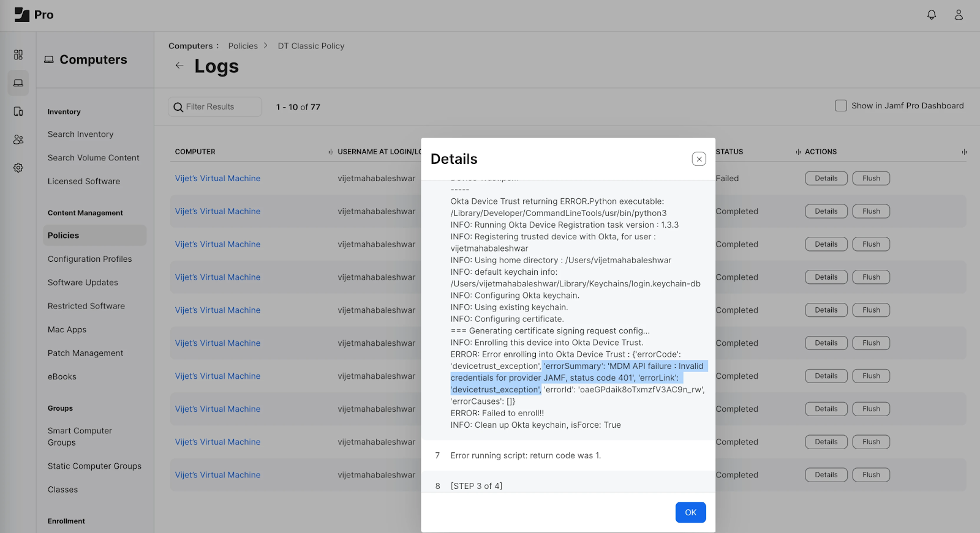This screenshot has width=980, height=533.
Task: Enable Show in Jamf Pro Dashboard checkbox
Action: [841, 105]
